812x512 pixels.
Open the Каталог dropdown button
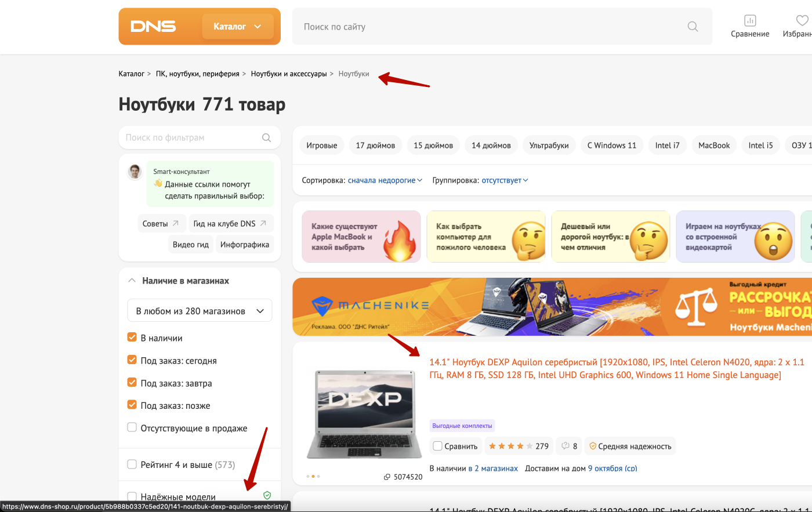pos(237,27)
